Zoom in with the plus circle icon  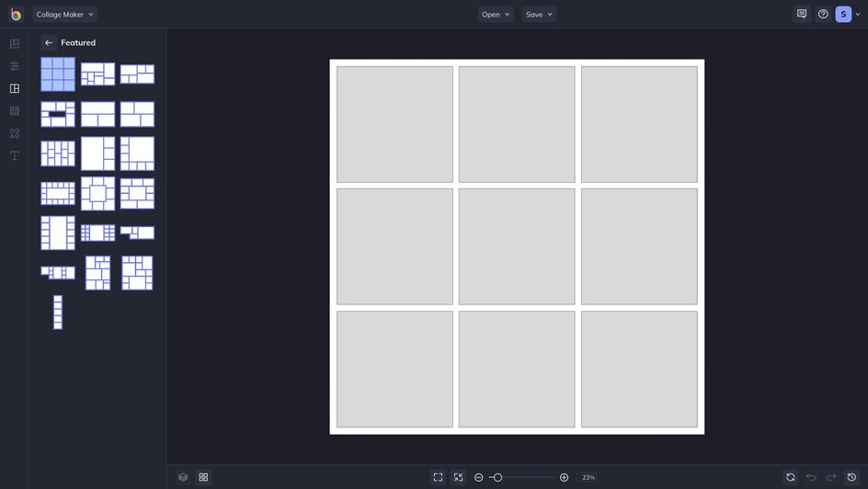tap(564, 477)
